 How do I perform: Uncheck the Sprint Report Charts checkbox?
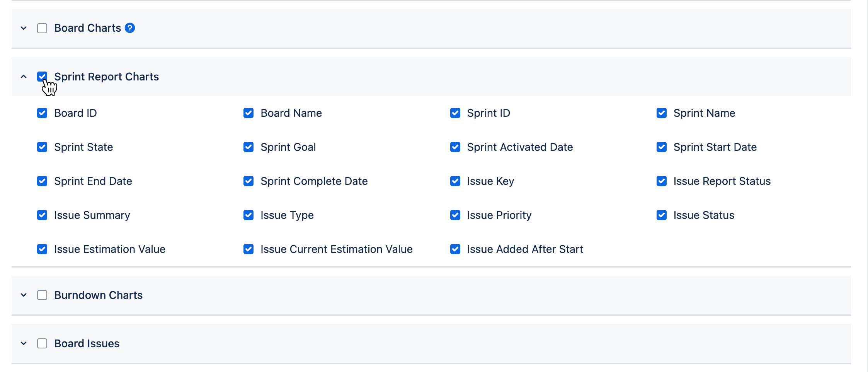(x=42, y=77)
